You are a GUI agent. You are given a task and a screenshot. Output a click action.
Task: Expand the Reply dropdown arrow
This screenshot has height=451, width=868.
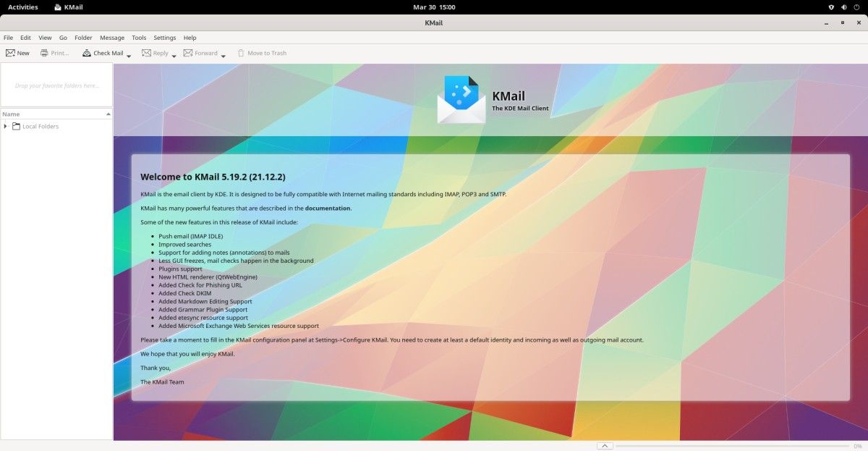(x=174, y=55)
